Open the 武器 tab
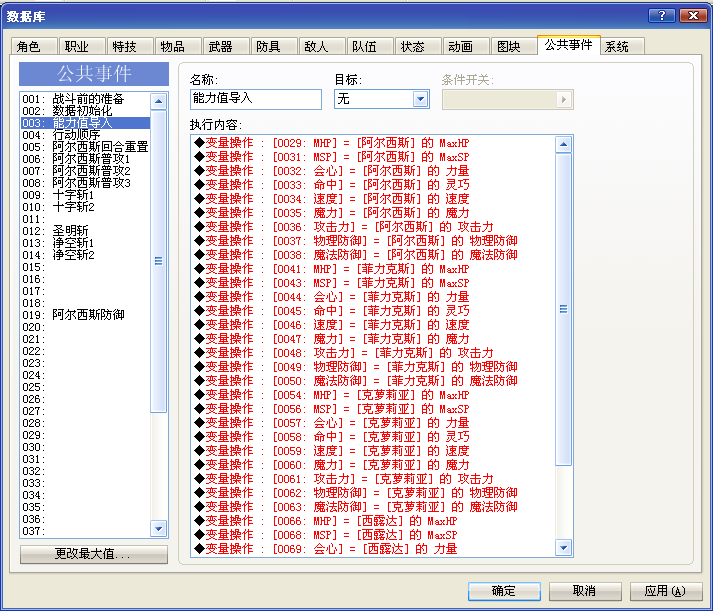The width and height of the screenshot is (713, 611). point(226,46)
